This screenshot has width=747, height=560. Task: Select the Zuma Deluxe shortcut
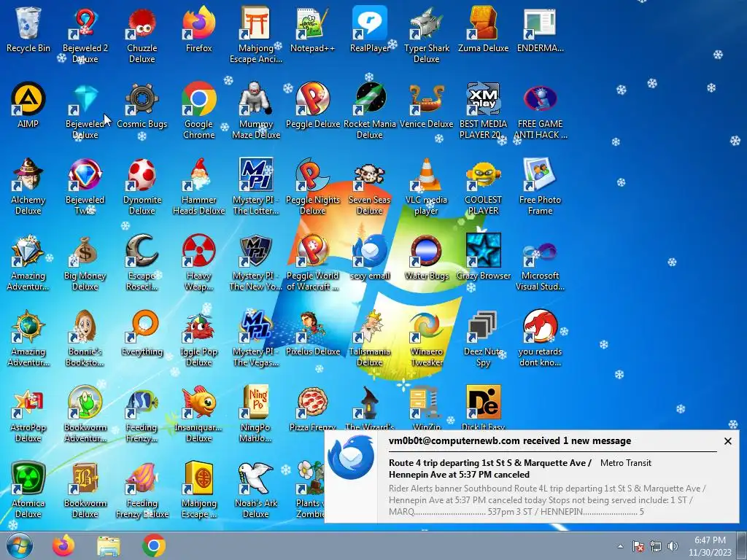click(x=483, y=29)
